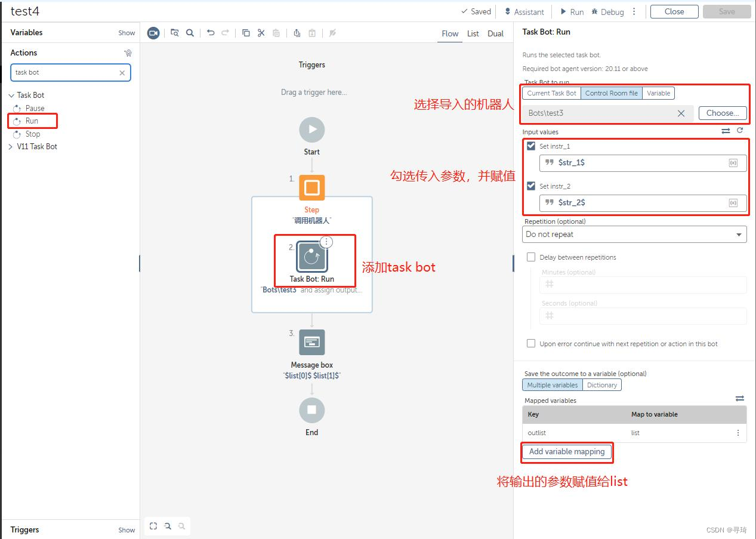756x539 pixels.
Task: Open the insert variable (x) icon for str_1
Action: click(733, 162)
